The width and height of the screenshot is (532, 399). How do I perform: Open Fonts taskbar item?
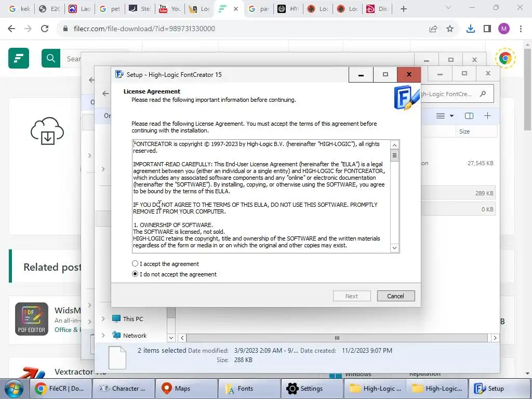(249, 389)
